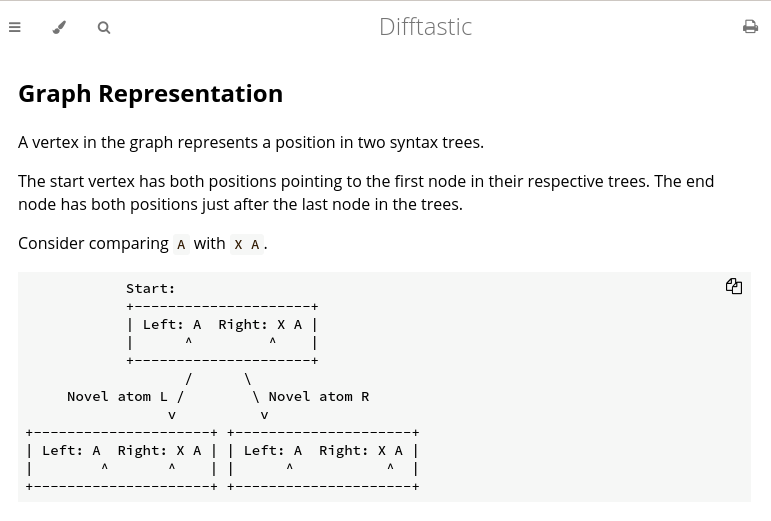Click the "Novel atom R" diagram label
771x521 pixels.
pyautogui.click(x=318, y=396)
